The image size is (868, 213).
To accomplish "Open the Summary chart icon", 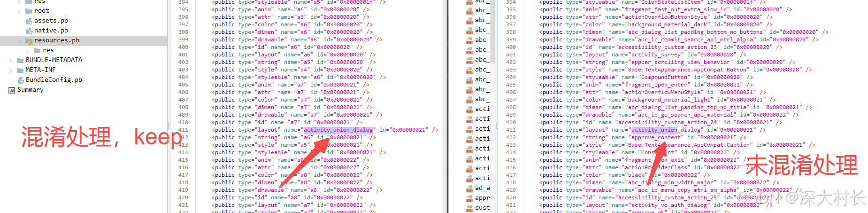I will 12,90.
